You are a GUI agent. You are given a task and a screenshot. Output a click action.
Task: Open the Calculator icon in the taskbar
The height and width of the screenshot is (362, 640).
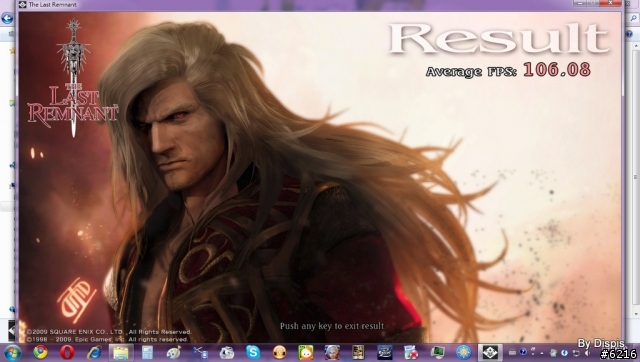tap(147, 352)
